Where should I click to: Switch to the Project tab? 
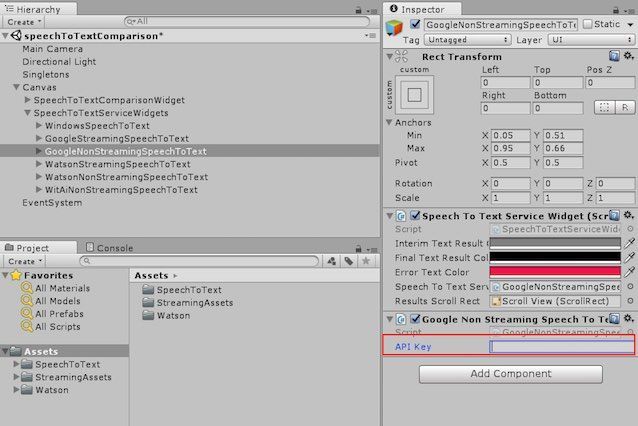click(39, 248)
